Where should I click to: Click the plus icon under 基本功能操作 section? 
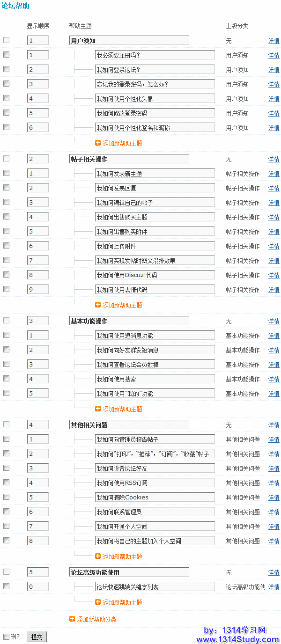coord(98,409)
